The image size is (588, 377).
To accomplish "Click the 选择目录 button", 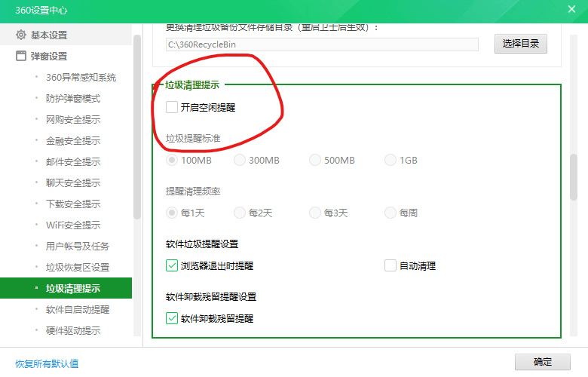I will tap(520, 44).
